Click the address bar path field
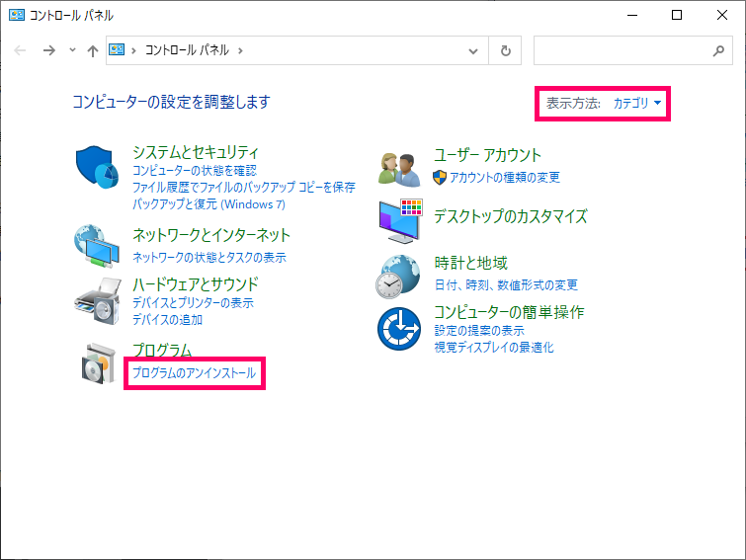Viewport: 746px width, 560px height. [x=297, y=50]
